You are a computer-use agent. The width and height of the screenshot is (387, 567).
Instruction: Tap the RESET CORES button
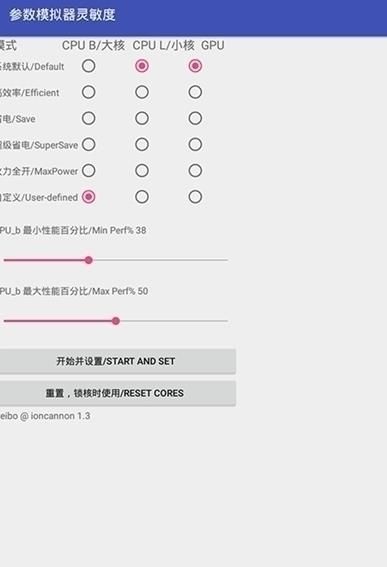click(116, 393)
